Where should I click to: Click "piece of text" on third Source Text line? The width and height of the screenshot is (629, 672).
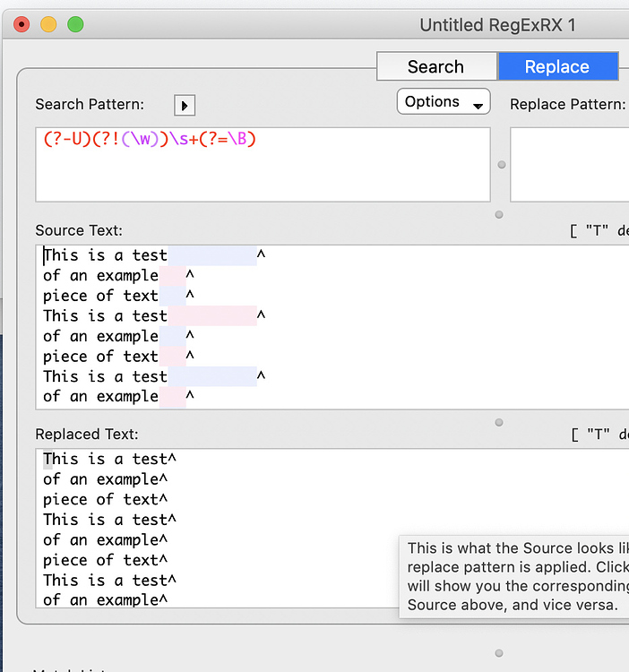click(100, 296)
